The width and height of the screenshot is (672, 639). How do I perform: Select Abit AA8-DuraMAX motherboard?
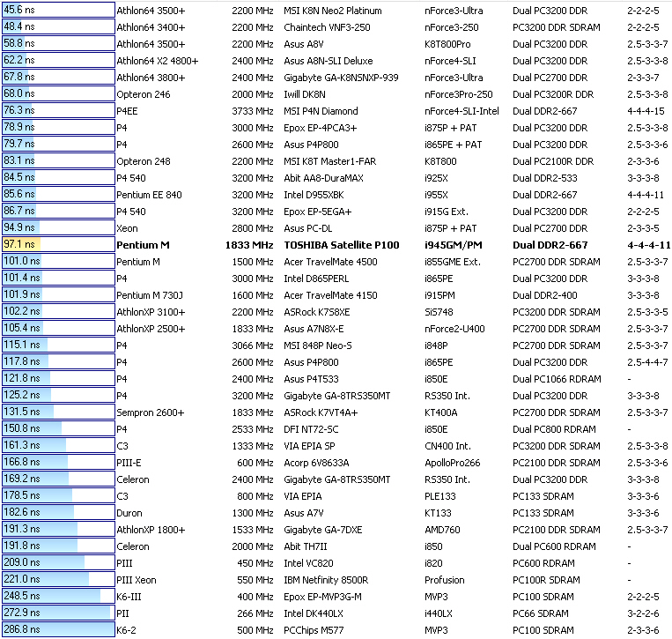click(x=323, y=178)
